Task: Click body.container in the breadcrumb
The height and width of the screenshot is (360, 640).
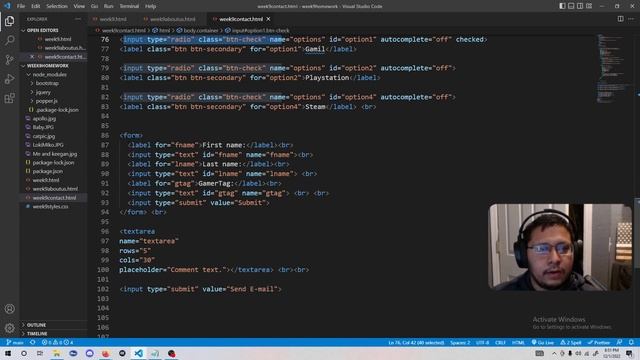Action: click(x=200, y=31)
